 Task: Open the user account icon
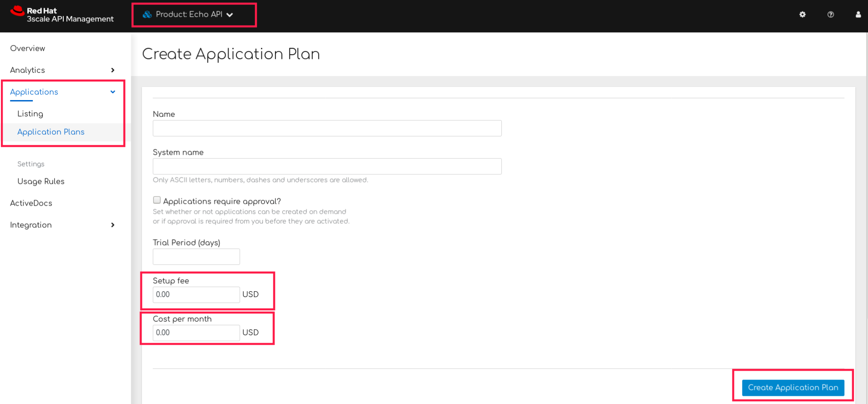858,15
